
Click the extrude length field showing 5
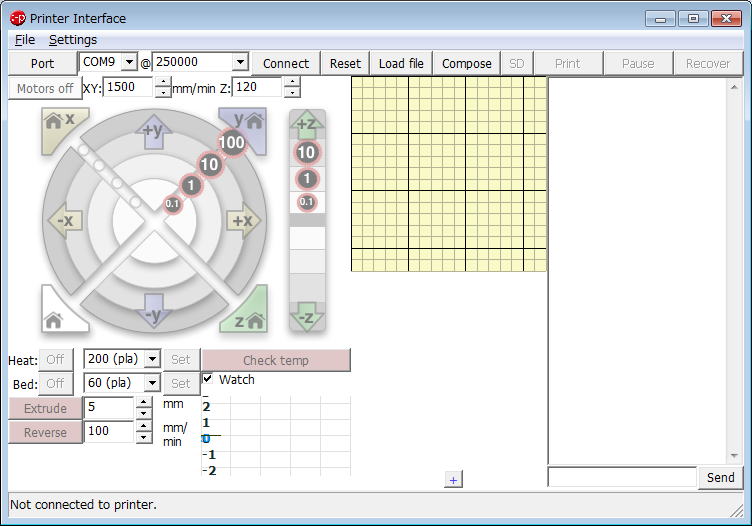point(109,408)
